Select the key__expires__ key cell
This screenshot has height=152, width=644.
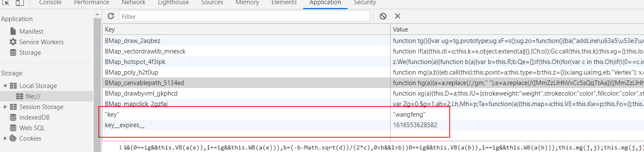click(246, 125)
